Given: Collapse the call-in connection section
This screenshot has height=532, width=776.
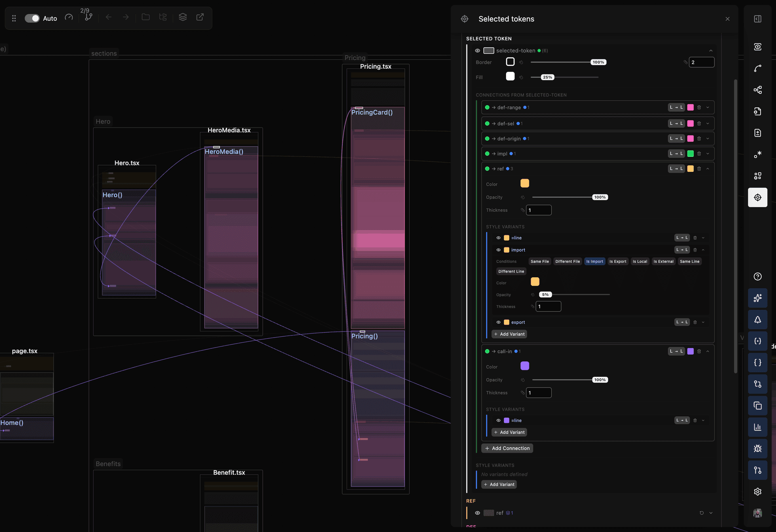Looking at the screenshot, I should click(708, 351).
